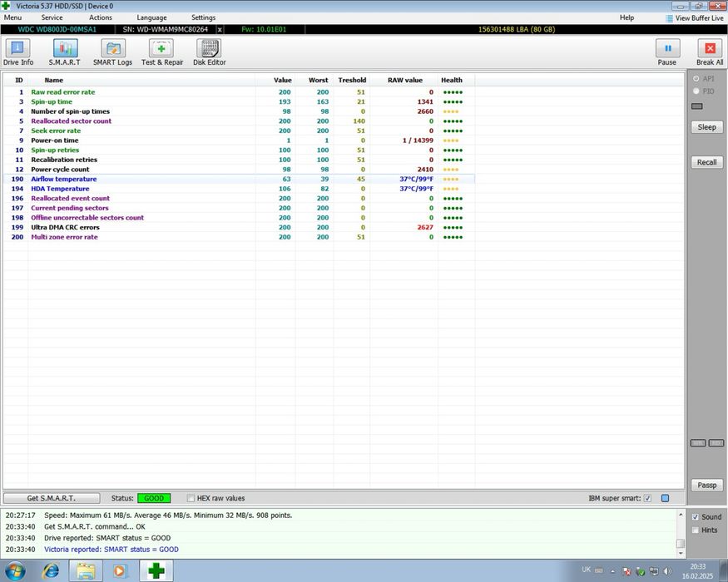Screen dimensions: 728x582
Task: Click the small gray indicator below PIO
Action: 697,106
